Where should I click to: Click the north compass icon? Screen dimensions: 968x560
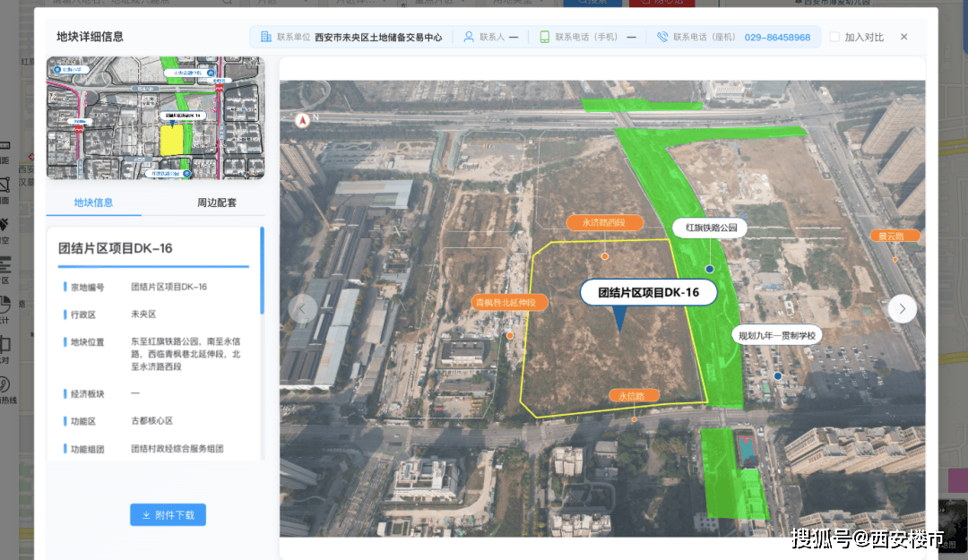coord(303,120)
